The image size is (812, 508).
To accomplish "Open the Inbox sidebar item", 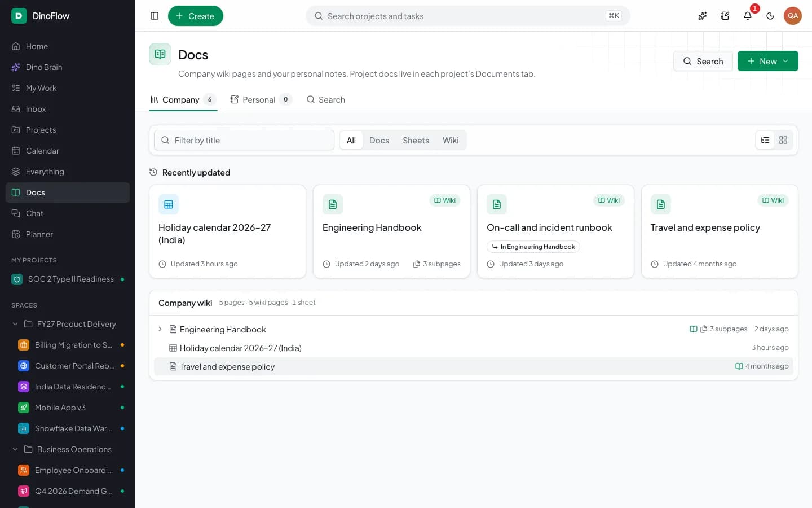I will click(68, 109).
